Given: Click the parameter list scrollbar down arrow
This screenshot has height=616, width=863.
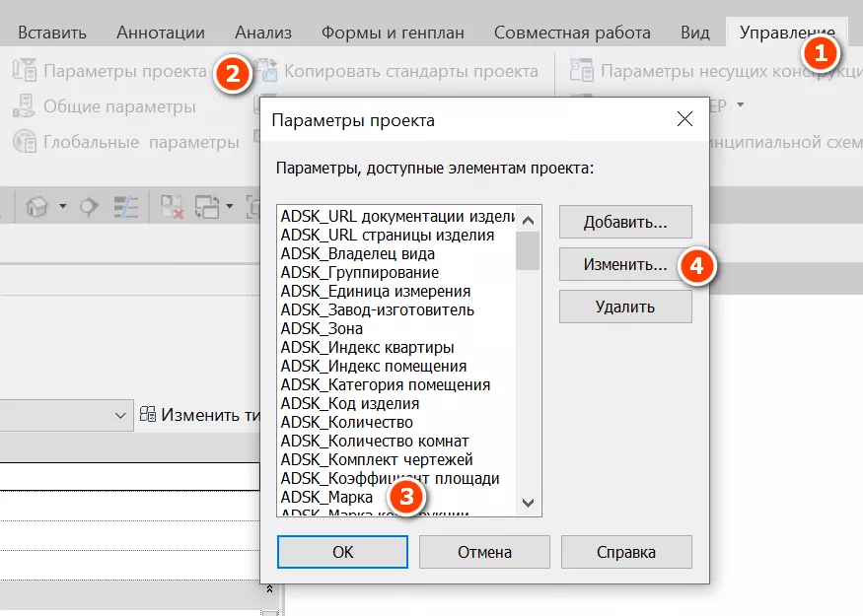Looking at the screenshot, I should tap(529, 503).
